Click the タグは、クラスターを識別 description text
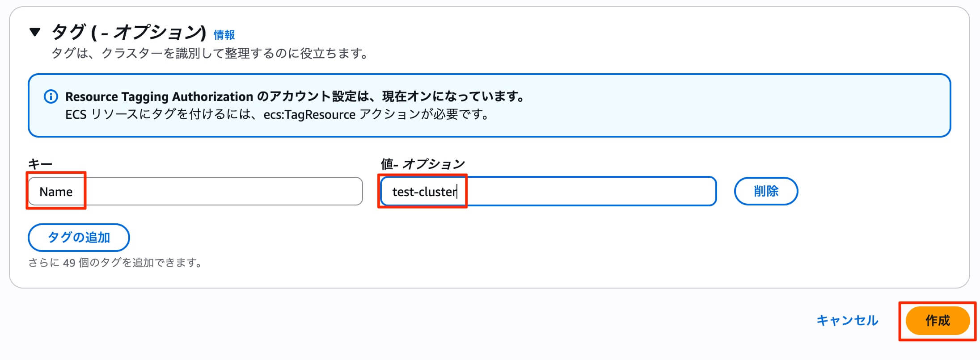 [x=210, y=54]
